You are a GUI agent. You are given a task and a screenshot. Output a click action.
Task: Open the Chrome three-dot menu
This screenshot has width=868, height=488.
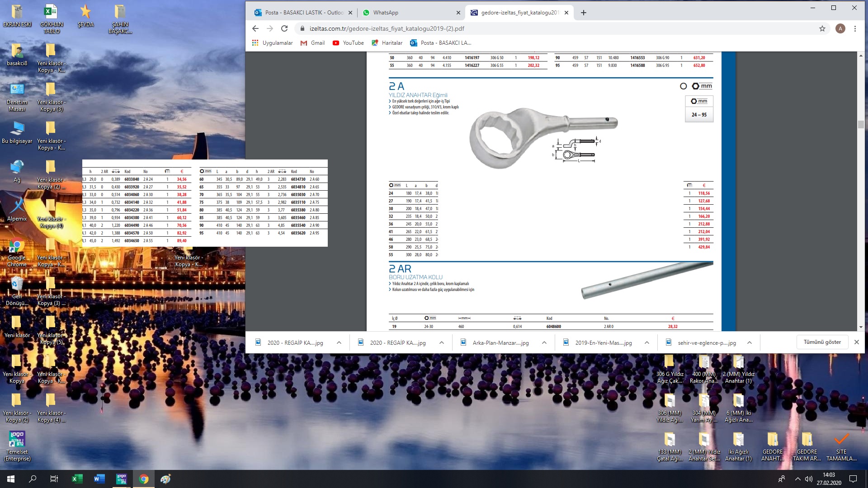pyautogui.click(x=855, y=28)
